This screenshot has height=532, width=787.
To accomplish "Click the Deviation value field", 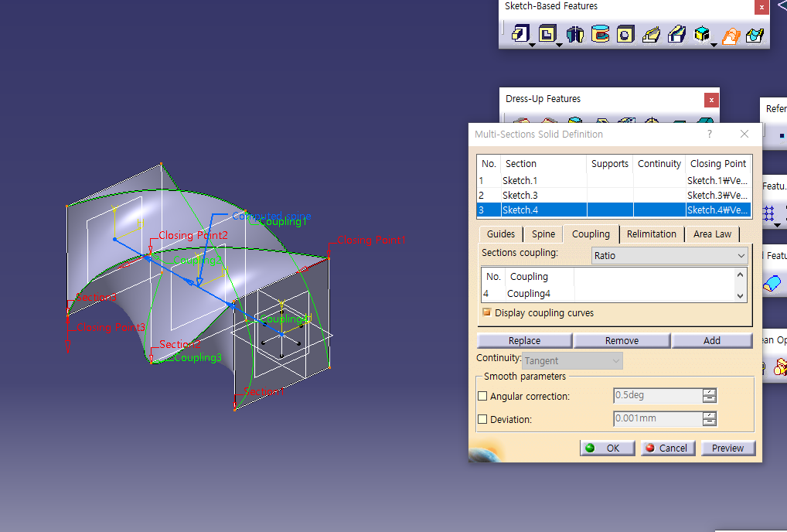I will 657,418.
